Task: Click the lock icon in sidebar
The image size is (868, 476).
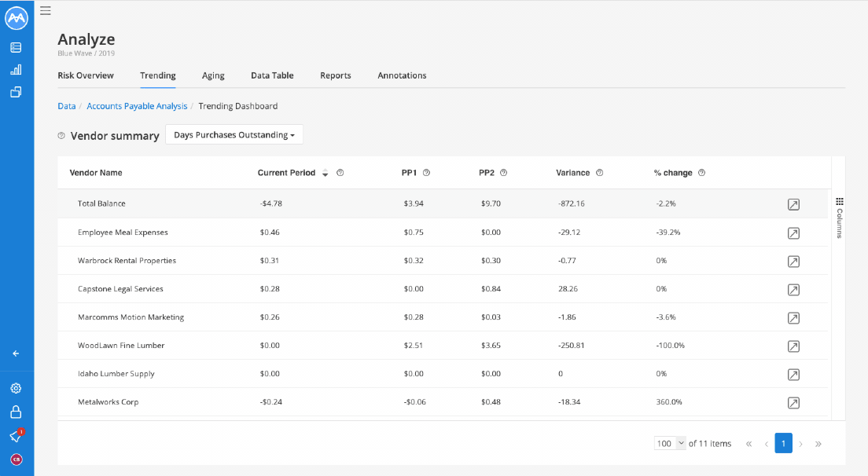Action: (x=16, y=412)
